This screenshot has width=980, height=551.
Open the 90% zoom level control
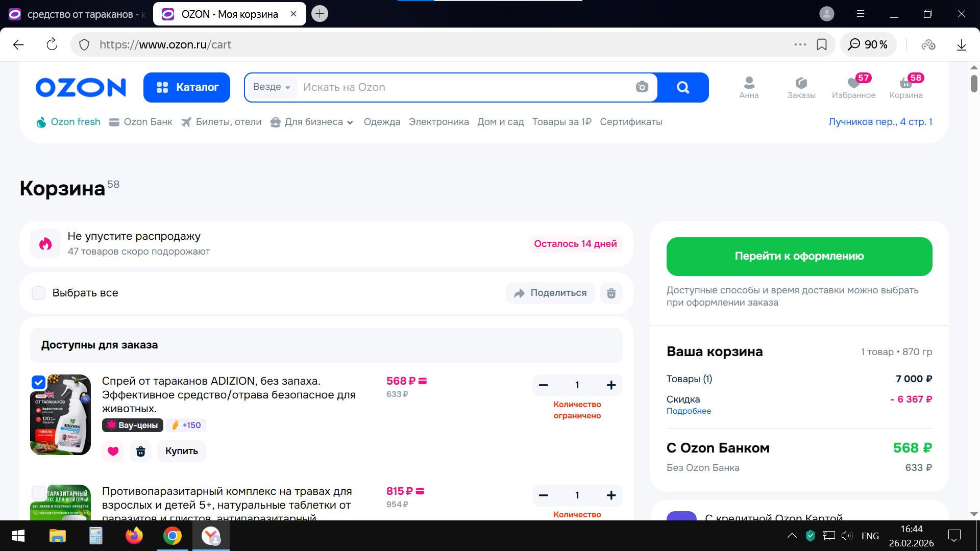(868, 44)
